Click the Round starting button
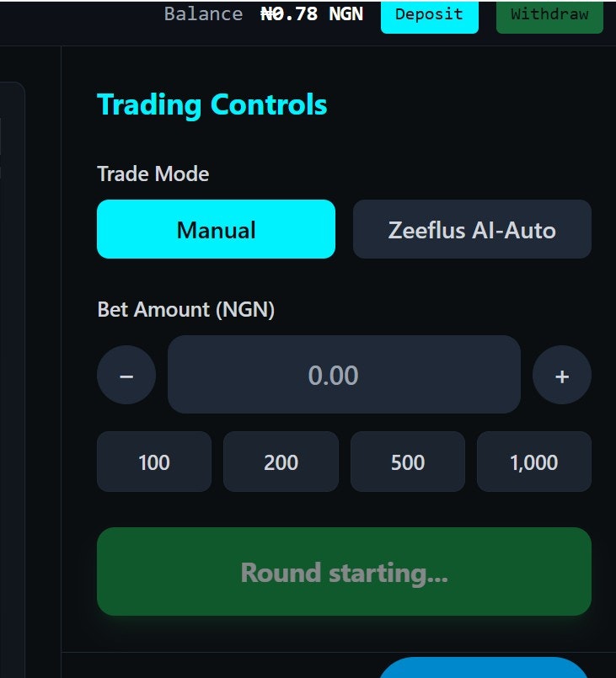616x678 pixels. pos(344,571)
